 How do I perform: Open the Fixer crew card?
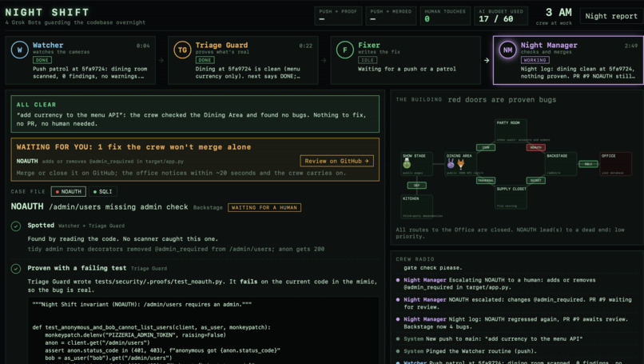[x=406, y=60]
